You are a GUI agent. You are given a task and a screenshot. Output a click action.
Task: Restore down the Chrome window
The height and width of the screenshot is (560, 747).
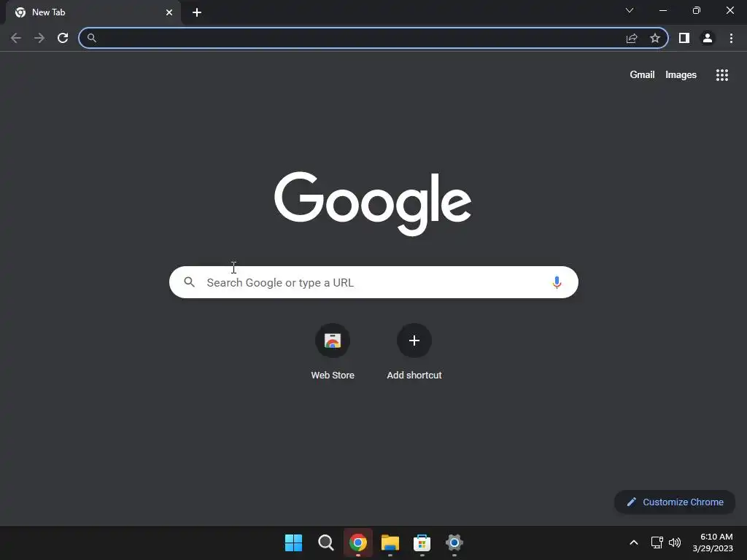coord(697,10)
